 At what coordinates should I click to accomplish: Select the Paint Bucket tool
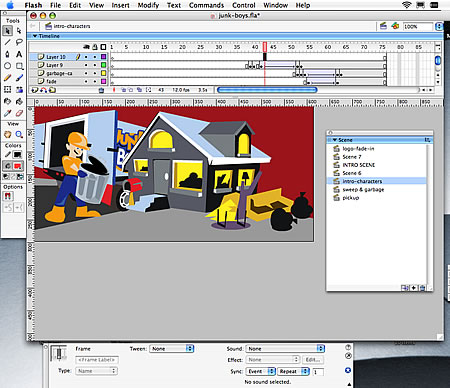pos(19,101)
